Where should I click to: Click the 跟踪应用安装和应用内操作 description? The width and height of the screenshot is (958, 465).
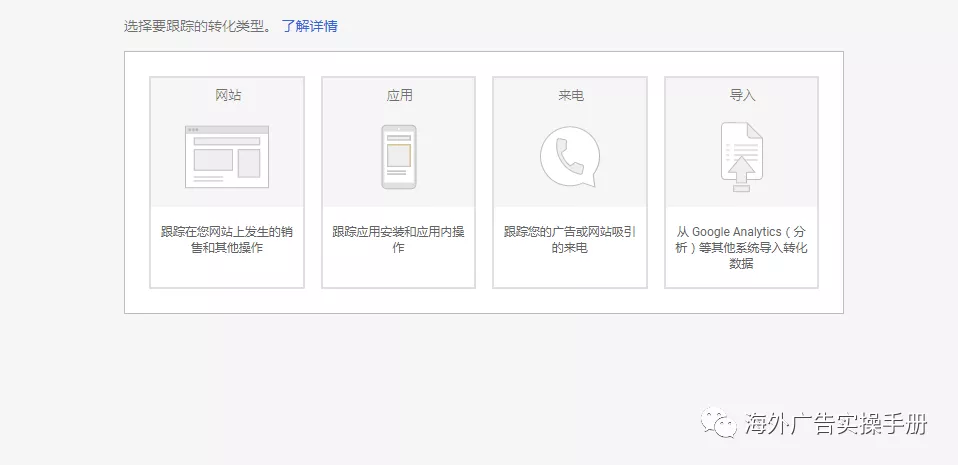[398, 239]
